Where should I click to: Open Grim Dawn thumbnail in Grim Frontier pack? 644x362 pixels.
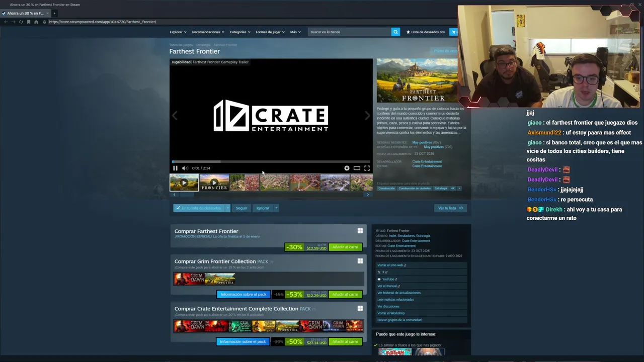[189, 279]
